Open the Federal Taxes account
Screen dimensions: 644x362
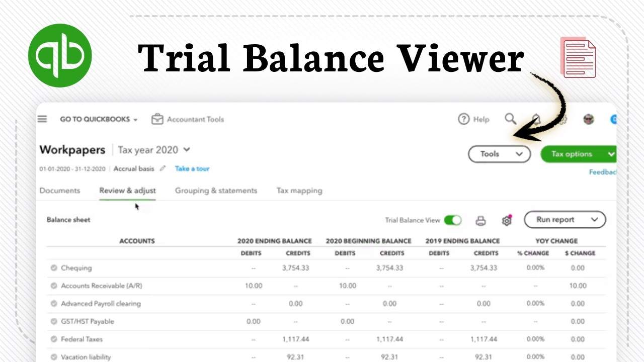82,339
